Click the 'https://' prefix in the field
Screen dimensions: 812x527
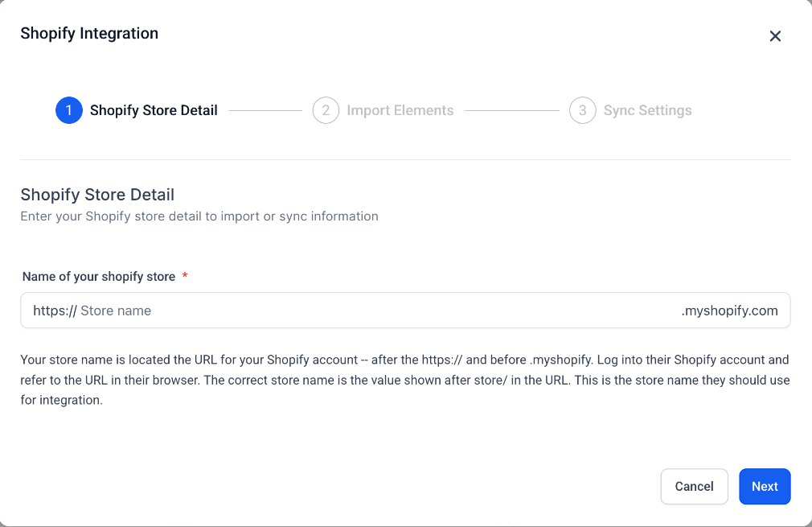[x=55, y=311]
